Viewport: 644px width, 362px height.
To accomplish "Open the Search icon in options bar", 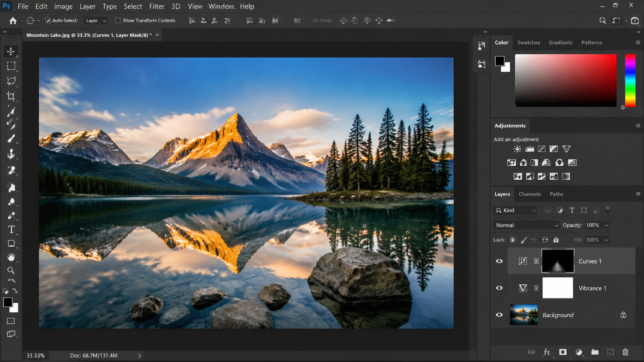I will point(603,21).
